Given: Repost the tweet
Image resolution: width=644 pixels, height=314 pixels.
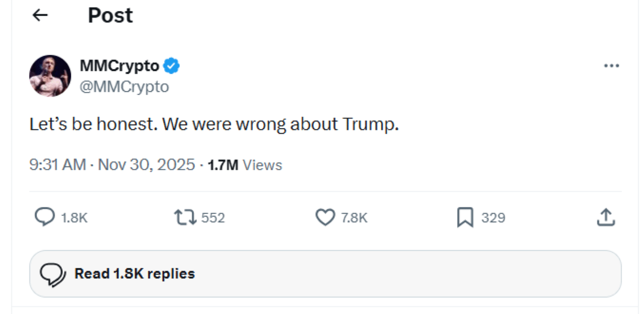Looking at the screenshot, I should point(185,217).
